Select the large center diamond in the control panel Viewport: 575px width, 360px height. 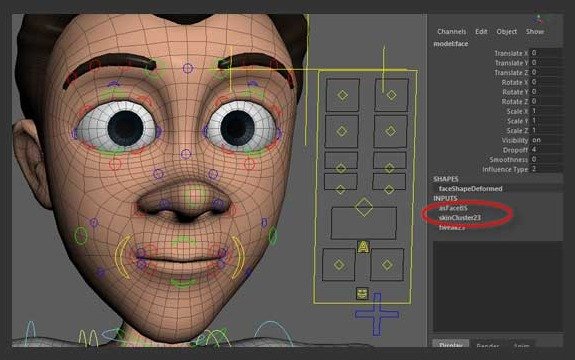click(363, 207)
